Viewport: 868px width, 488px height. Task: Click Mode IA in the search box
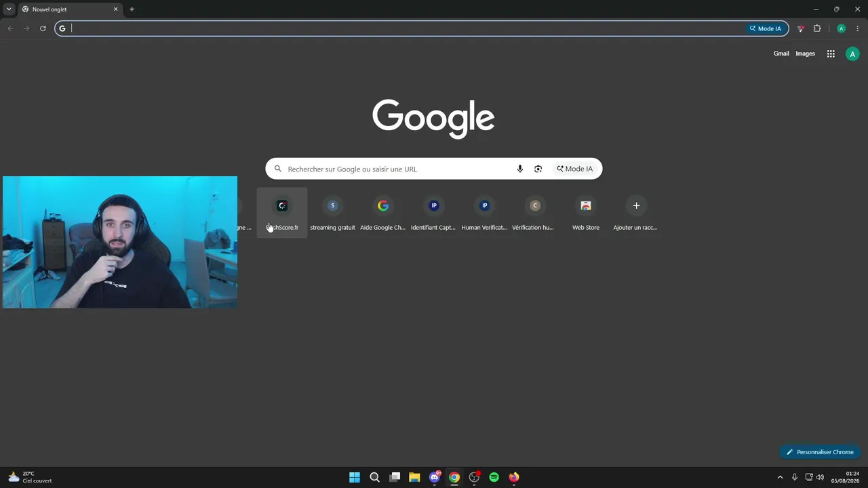coord(574,169)
